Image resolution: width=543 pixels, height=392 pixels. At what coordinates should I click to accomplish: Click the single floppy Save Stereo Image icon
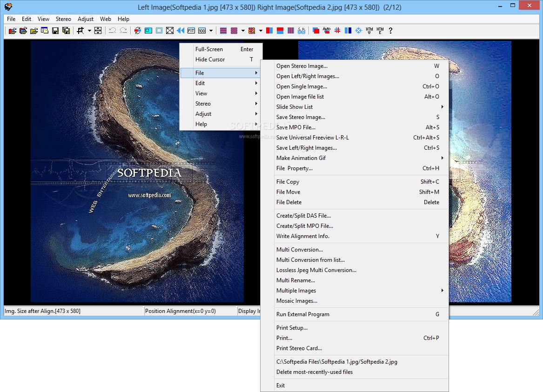[x=55, y=30]
